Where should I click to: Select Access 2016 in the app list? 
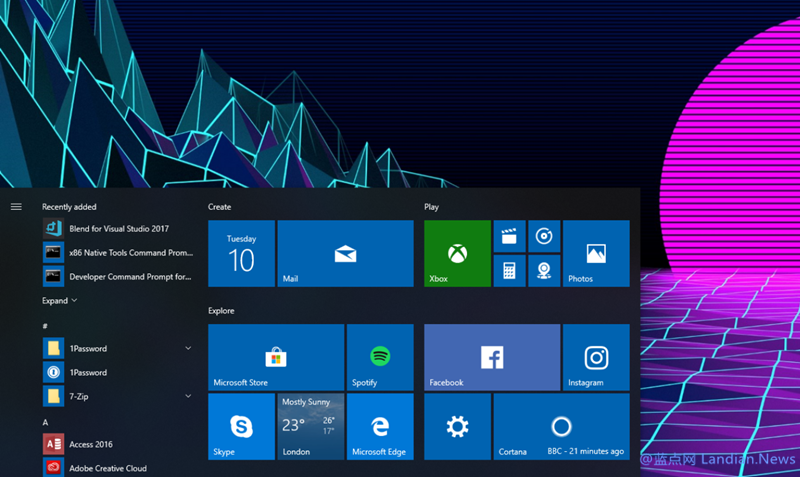point(90,444)
